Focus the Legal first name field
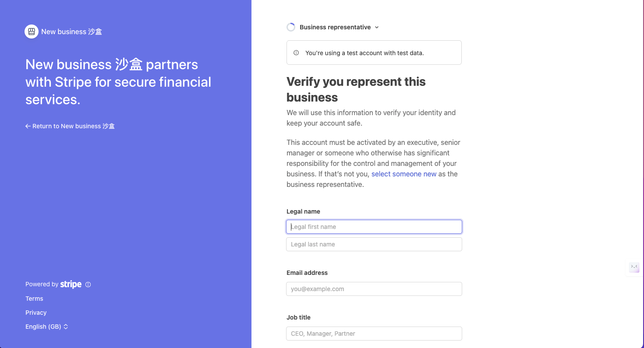 click(374, 227)
